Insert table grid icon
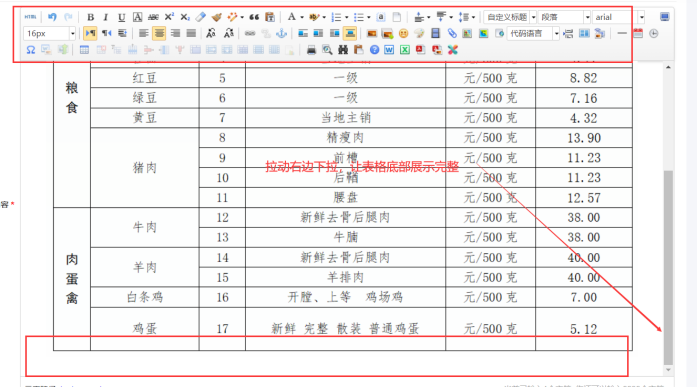The height and width of the screenshot is (388, 697). [x=84, y=50]
